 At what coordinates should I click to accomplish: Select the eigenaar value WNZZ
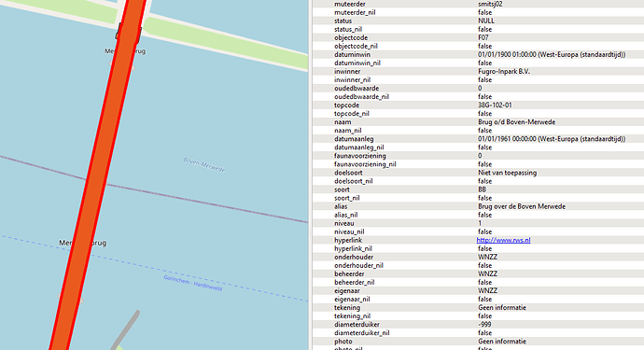487,291
